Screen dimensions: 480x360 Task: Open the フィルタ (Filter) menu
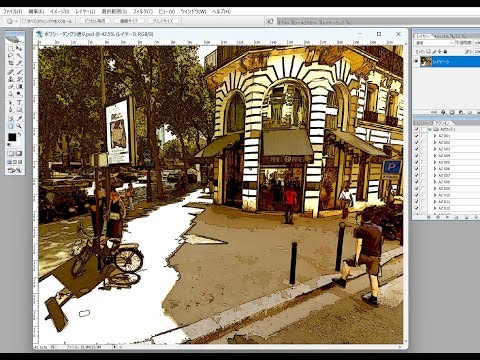pos(143,11)
